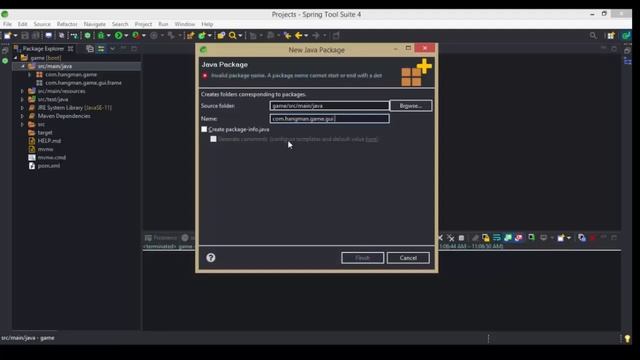The height and width of the screenshot is (360, 640).
Task: Click the Browse... button
Action: (x=411, y=106)
